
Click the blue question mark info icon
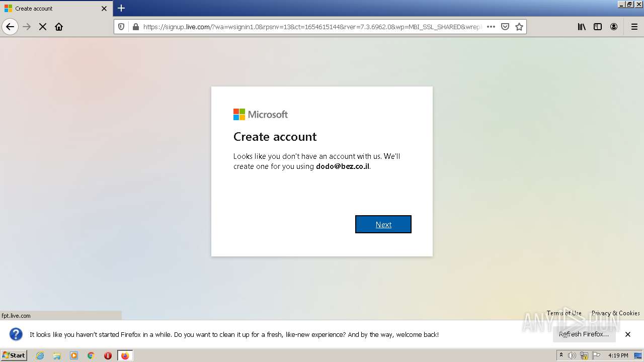pyautogui.click(x=16, y=334)
